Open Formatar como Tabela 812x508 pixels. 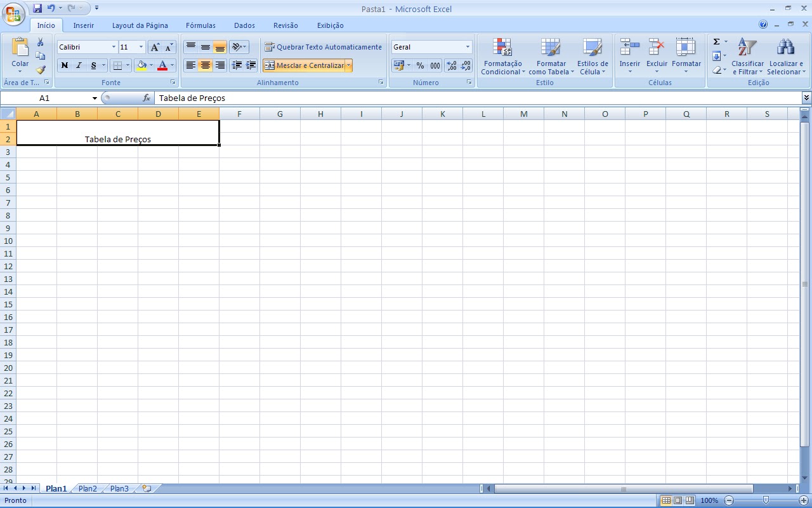click(551, 57)
